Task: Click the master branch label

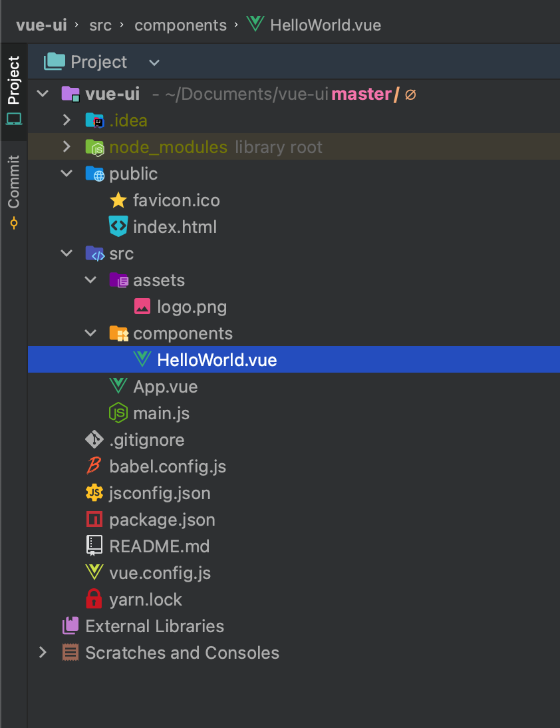Action: (x=361, y=94)
